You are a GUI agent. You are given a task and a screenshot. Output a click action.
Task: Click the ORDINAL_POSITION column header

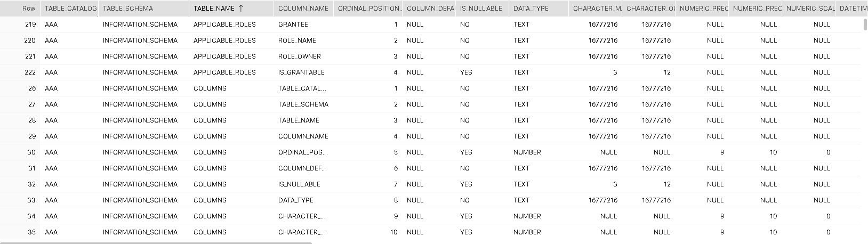(x=368, y=9)
